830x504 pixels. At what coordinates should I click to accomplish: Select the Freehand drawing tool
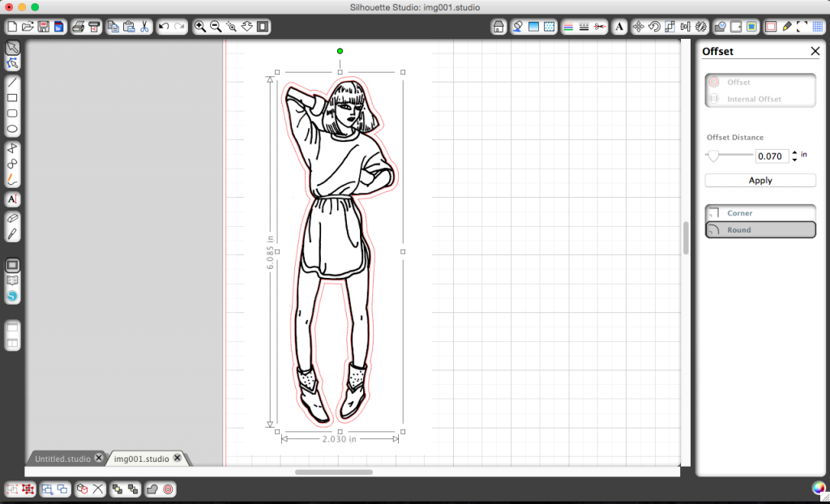pos(12,180)
